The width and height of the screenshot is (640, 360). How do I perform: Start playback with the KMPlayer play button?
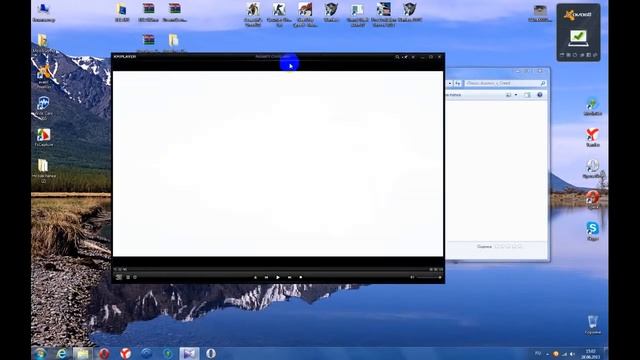pos(278,277)
